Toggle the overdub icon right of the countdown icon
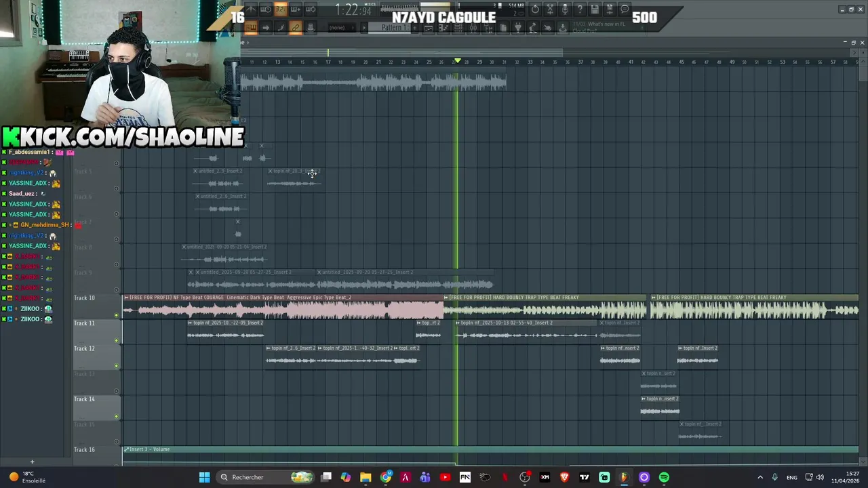 point(295,9)
